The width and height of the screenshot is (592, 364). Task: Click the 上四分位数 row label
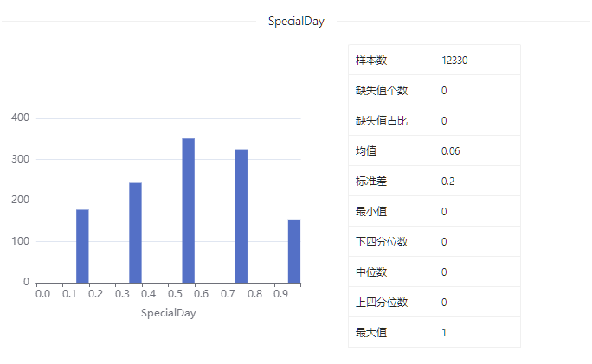click(x=382, y=302)
